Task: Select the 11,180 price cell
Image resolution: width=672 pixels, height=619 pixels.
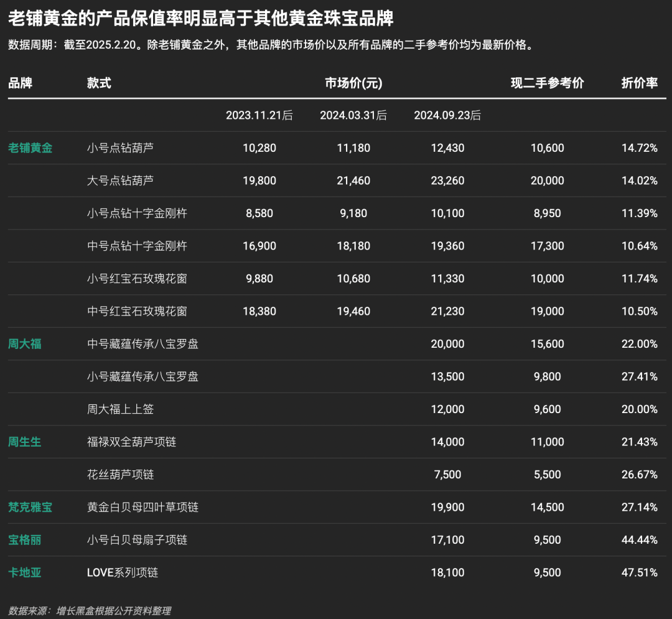Action: tap(353, 148)
